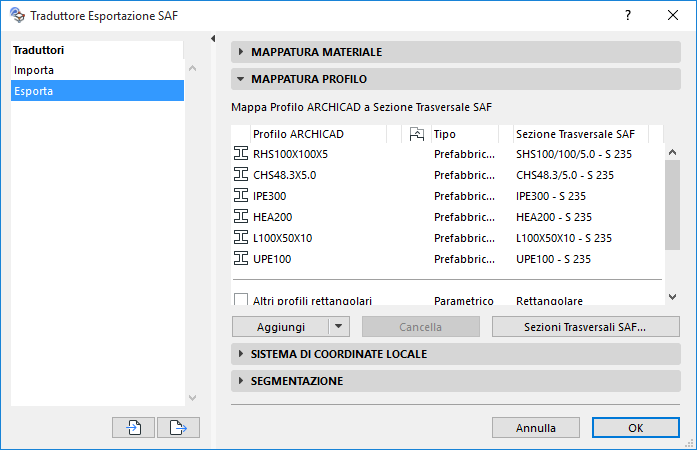Collapse the left panel with the arrow

[x=213, y=39]
